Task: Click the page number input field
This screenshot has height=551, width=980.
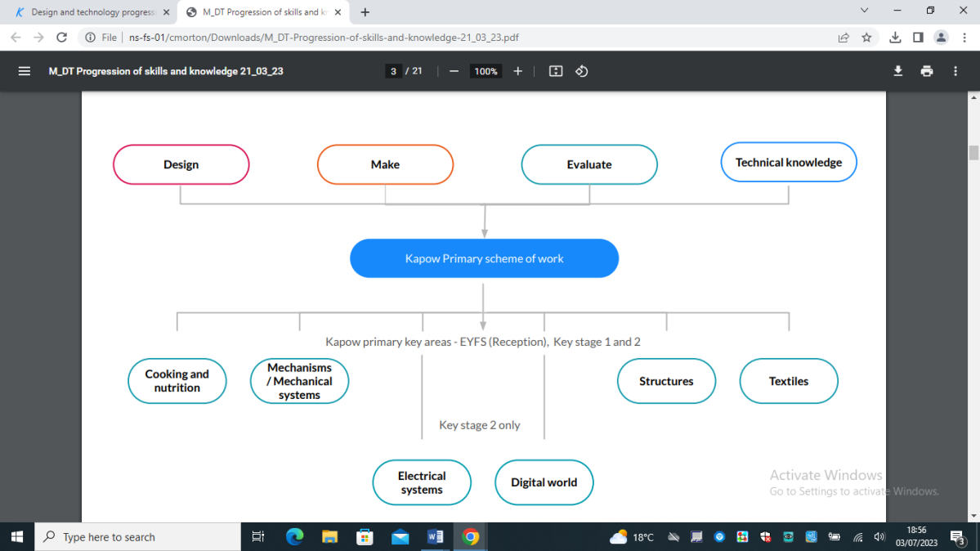Action: coord(394,71)
